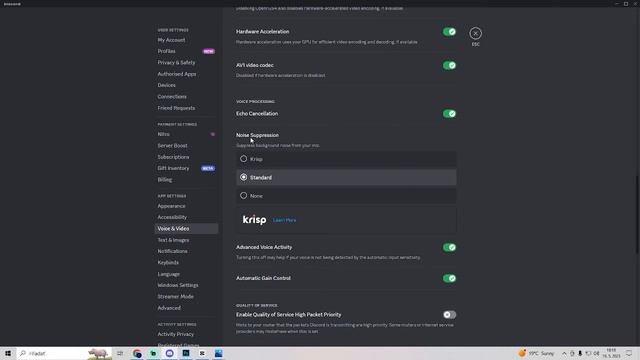Toggle Advanced Voice Activity switch
The image size is (640, 360).
click(x=449, y=247)
